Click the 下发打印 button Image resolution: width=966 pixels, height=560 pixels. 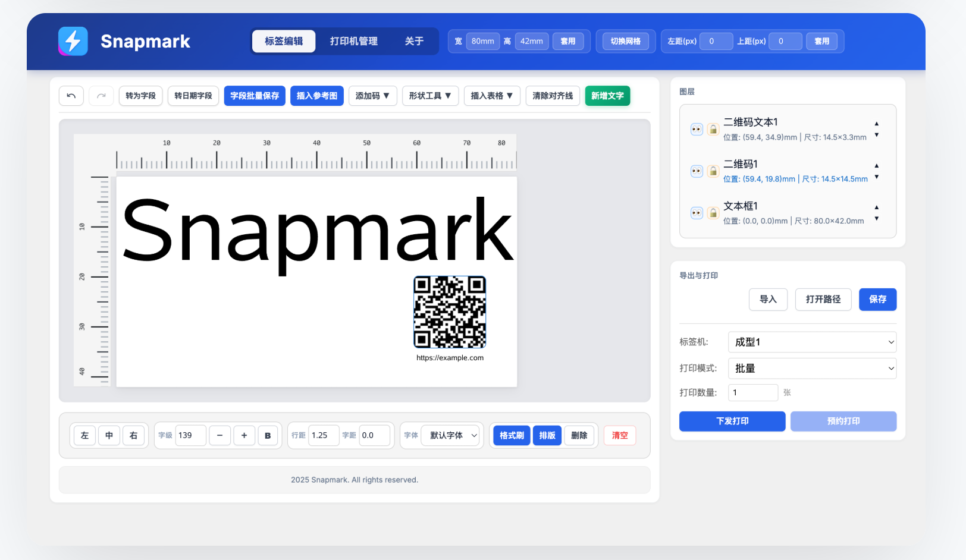(732, 421)
